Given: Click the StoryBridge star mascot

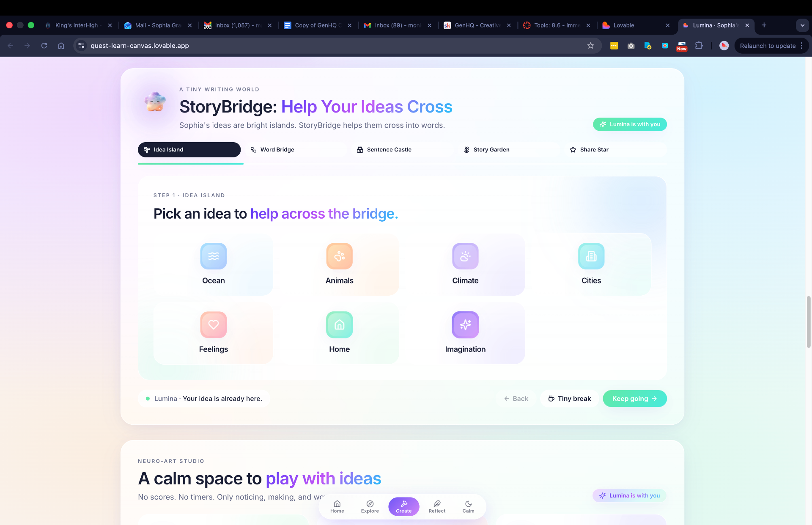Looking at the screenshot, I should coord(155,102).
